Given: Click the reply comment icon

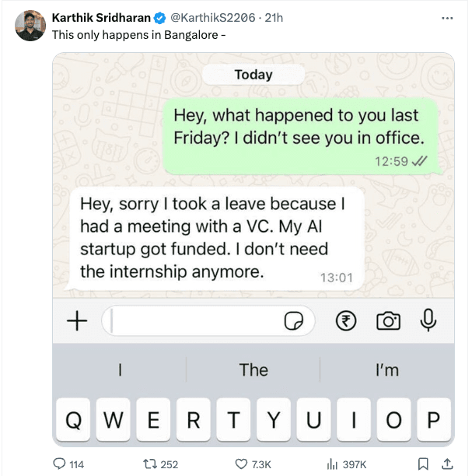Looking at the screenshot, I should pyautogui.click(x=60, y=464).
